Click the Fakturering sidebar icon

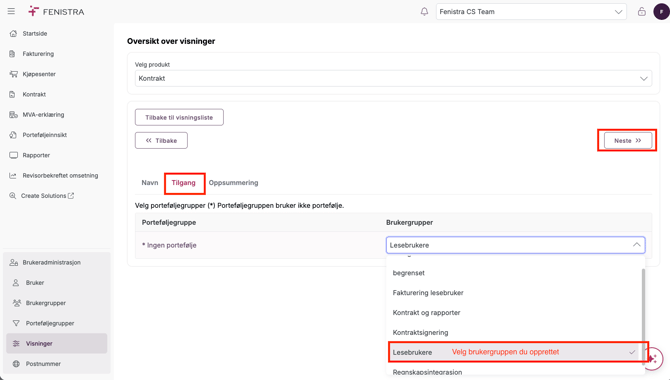pos(12,54)
